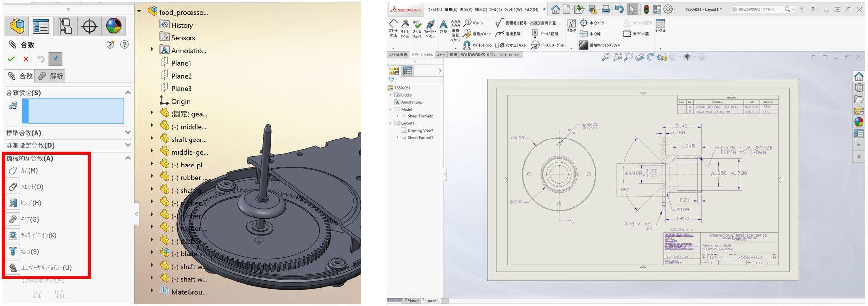Screen dimensions: 868x306
Task: Click the Table (テーブル) tool
Action: point(660,26)
